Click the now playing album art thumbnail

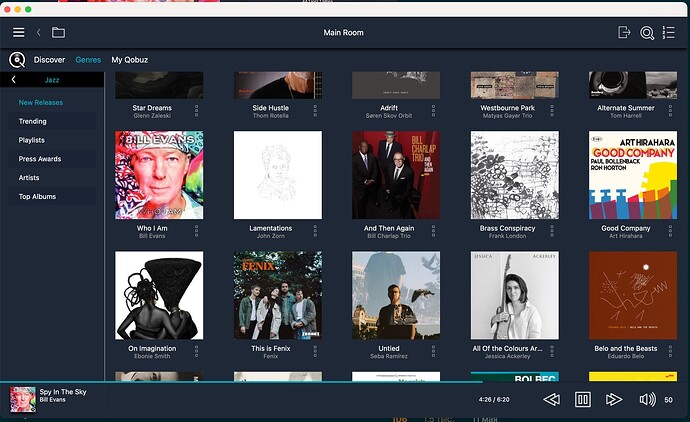[23, 400]
